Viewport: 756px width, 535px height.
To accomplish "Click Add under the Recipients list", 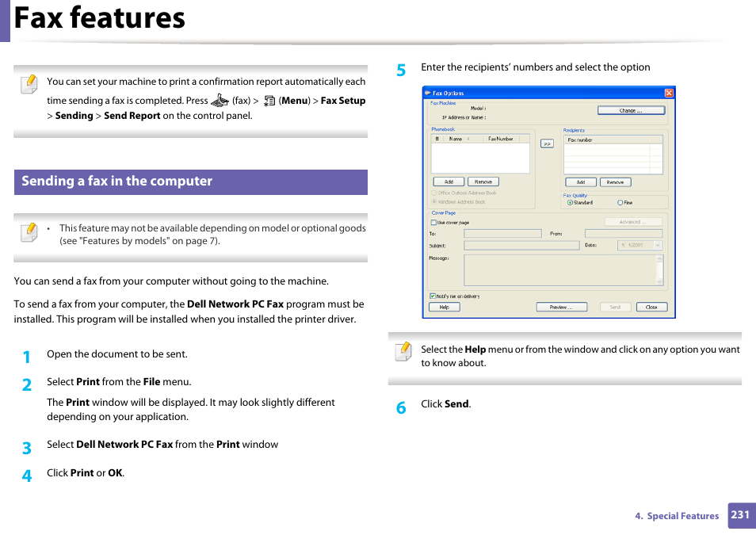I will (581, 182).
